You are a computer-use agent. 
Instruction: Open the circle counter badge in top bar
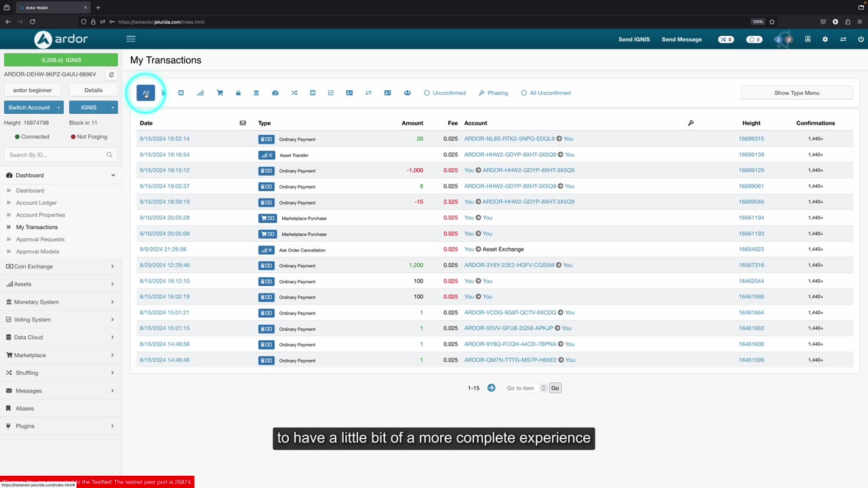click(754, 39)
